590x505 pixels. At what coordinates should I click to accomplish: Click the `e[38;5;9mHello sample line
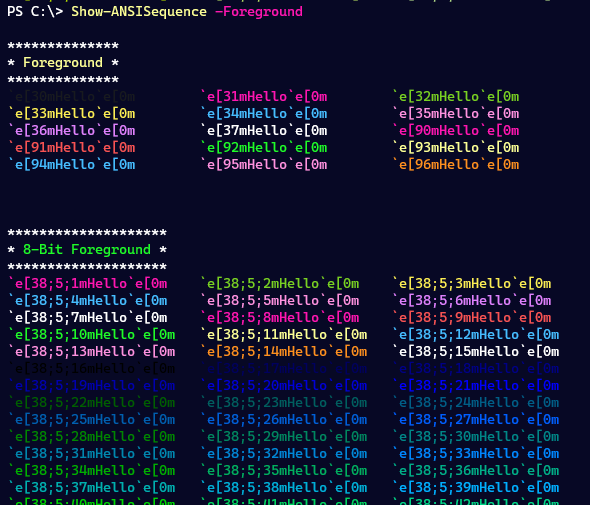click(x=471, y=318)
